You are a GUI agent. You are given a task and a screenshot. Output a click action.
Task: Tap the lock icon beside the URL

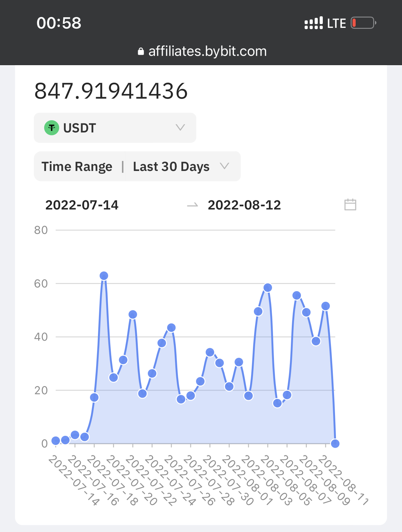pyautogui.click(x=141, y=51)
